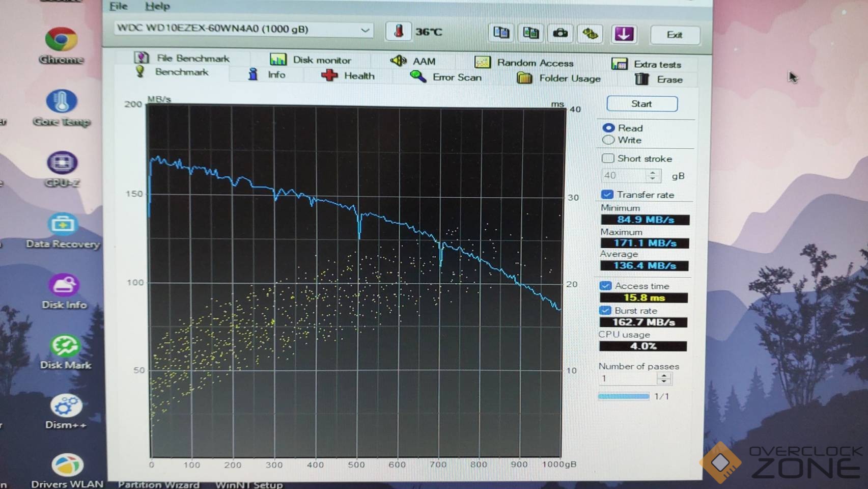Image resolution: width=868 pixels, height=489 pixels.
Task: Increase the number of passes stepper
Action: (x=663, y=375)
